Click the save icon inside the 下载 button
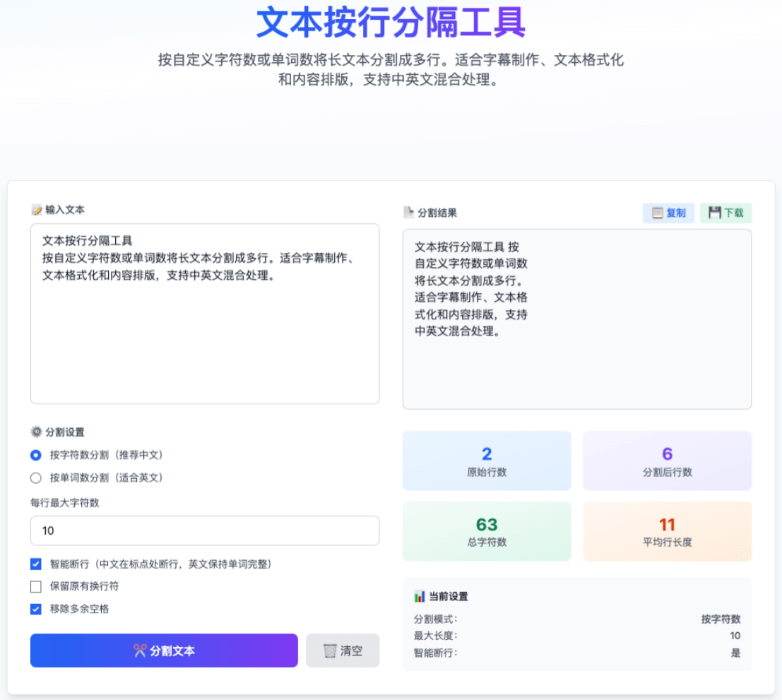 click(714, 213)
